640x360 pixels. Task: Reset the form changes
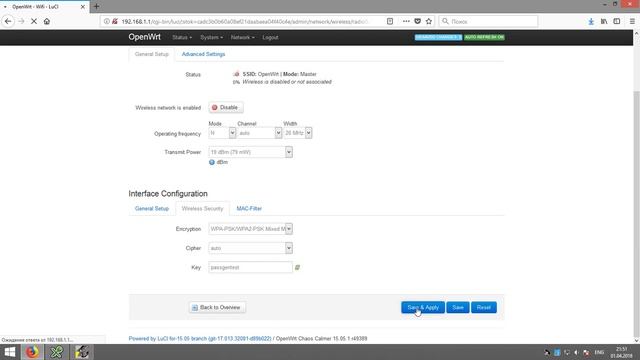coord(484,307)
